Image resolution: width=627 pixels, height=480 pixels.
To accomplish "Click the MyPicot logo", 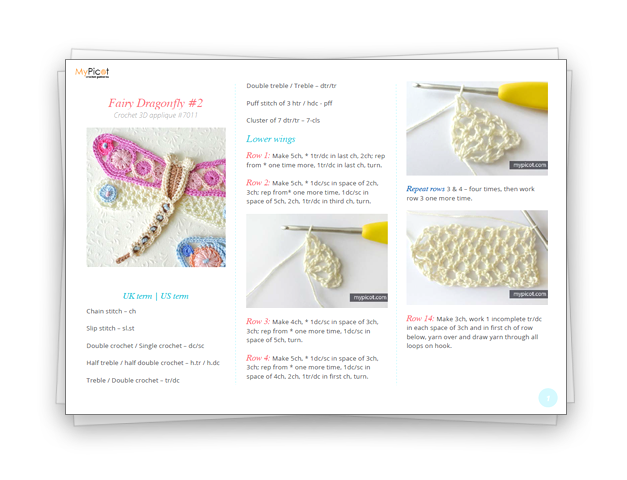I will click(92, 72).
